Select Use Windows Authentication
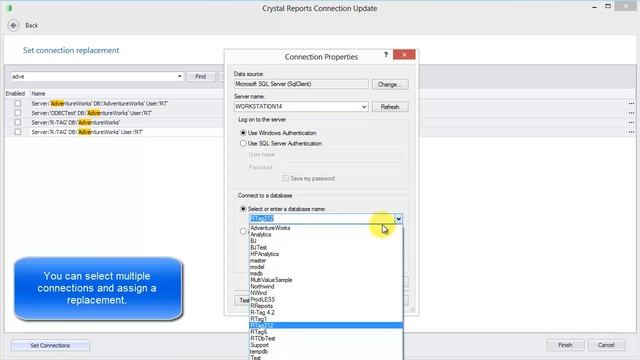This screenshot has width=640, height=360. click(243, 133)
